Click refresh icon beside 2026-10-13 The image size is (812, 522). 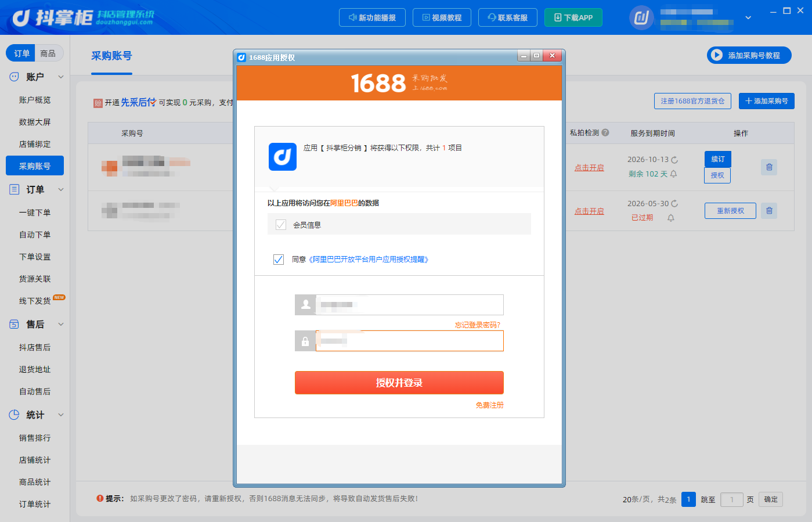pyautogui.click(x=674, y=160)
